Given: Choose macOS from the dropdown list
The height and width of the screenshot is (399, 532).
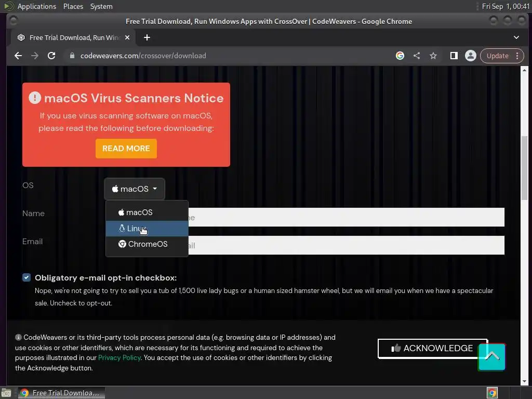Looking at the screenshot, I should 147,212.
